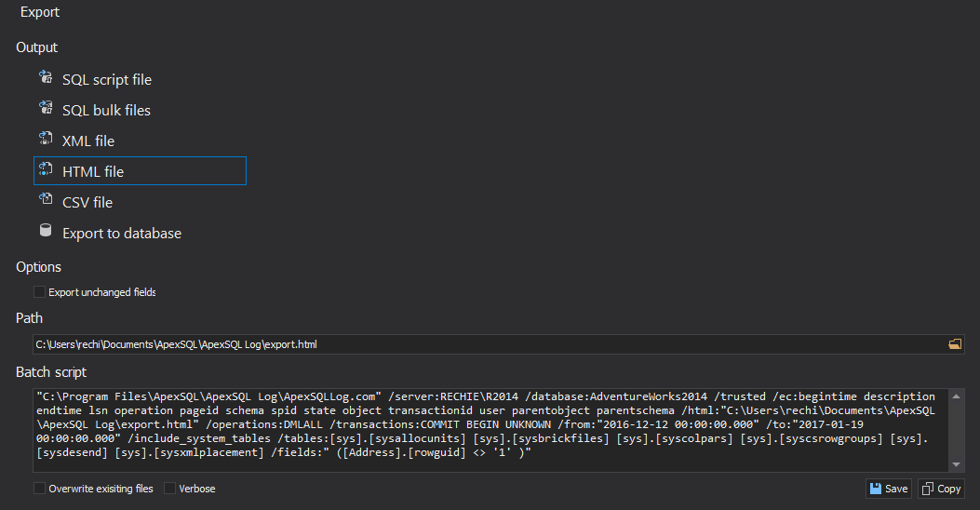Toggle the Verbose checkbox

pyautogui.click(x=169, y=489)
